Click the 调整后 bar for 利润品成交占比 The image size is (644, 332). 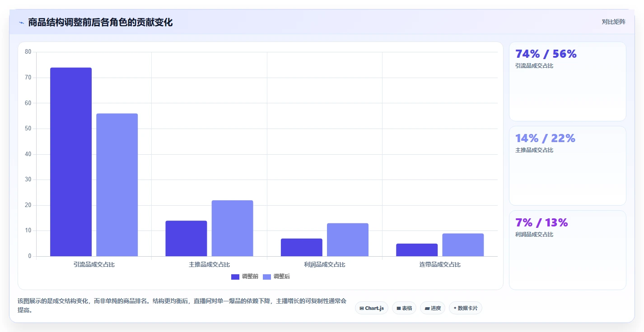[x=348, y=240]
